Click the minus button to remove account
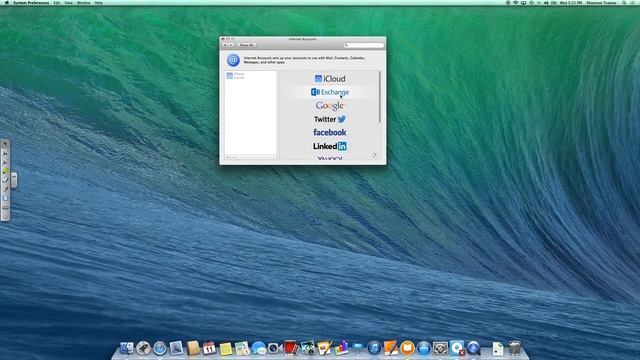The image size is (640, 360). tap(234, 157)
